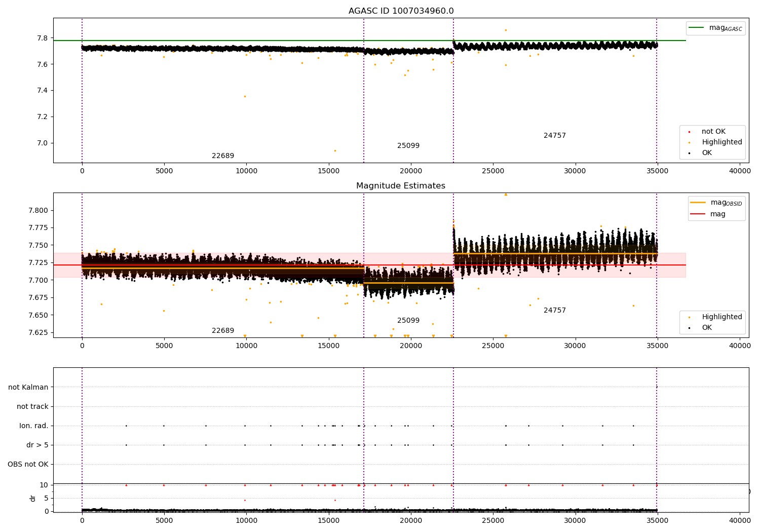Click 22689 label in Magnitude Estimates plot
The width and height of the screenshot is (760, 532).
pos(223,331)
